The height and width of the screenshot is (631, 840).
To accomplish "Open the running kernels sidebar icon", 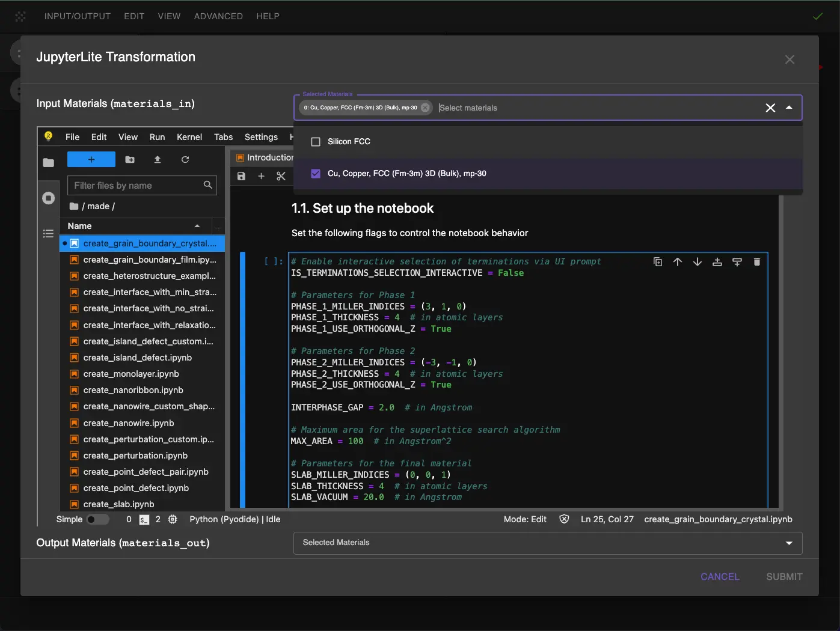I will (49, 198).
